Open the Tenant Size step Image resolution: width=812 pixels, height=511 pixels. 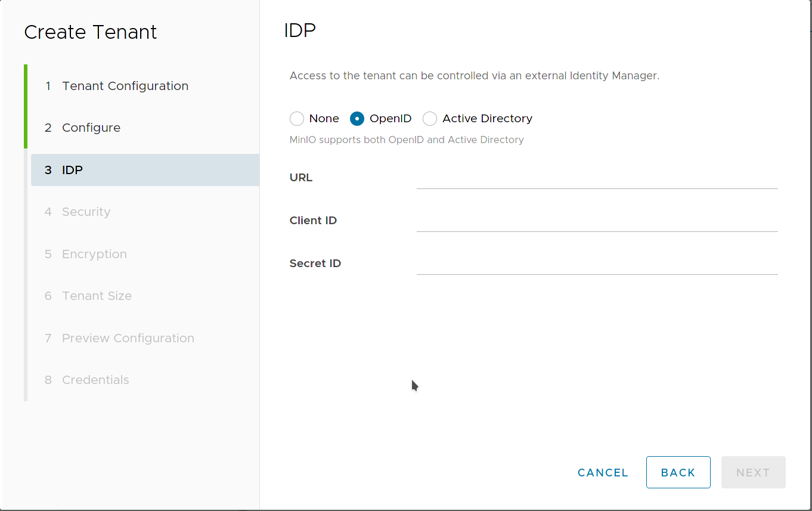pyautogui.click(x=97, y=296)
